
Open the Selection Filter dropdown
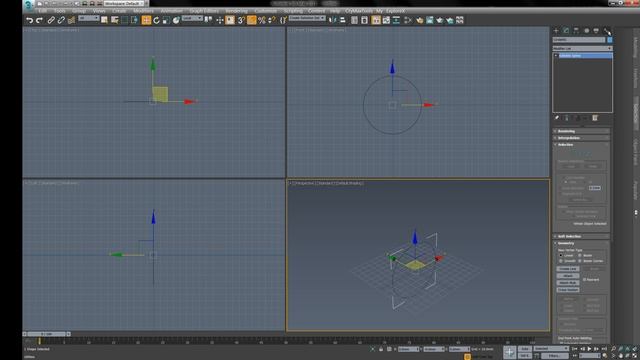(89, 18)
